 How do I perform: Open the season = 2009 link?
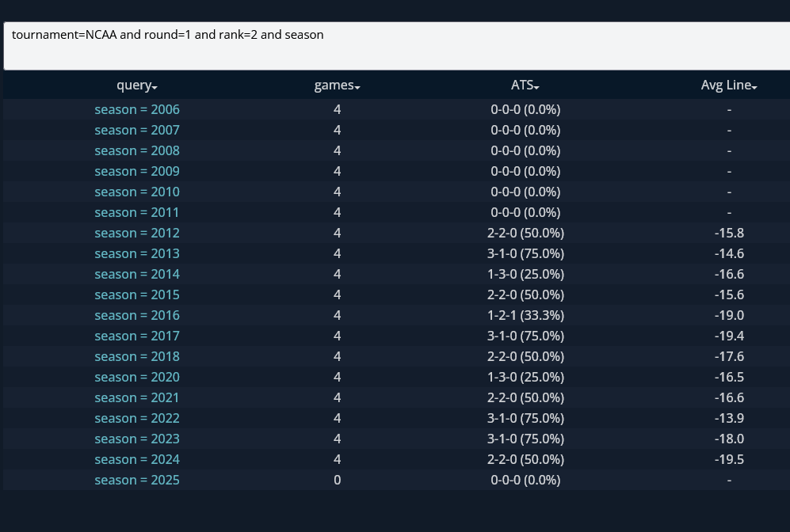137,171
